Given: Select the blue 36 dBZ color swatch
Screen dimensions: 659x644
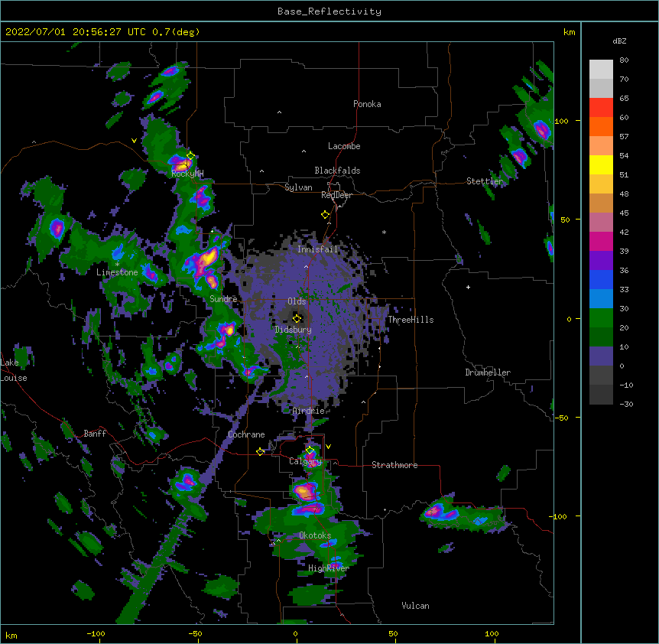Looking at the screenshot, I should point(601,279).
